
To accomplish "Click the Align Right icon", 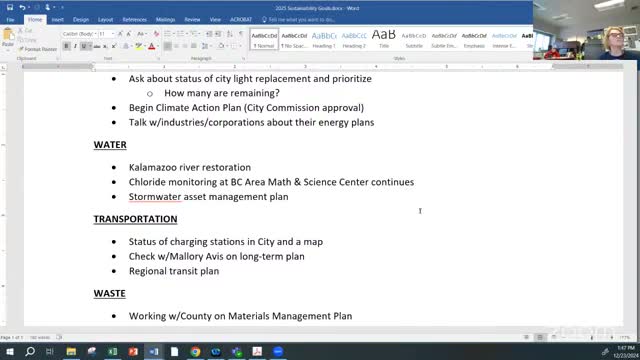I will point(185,47).
